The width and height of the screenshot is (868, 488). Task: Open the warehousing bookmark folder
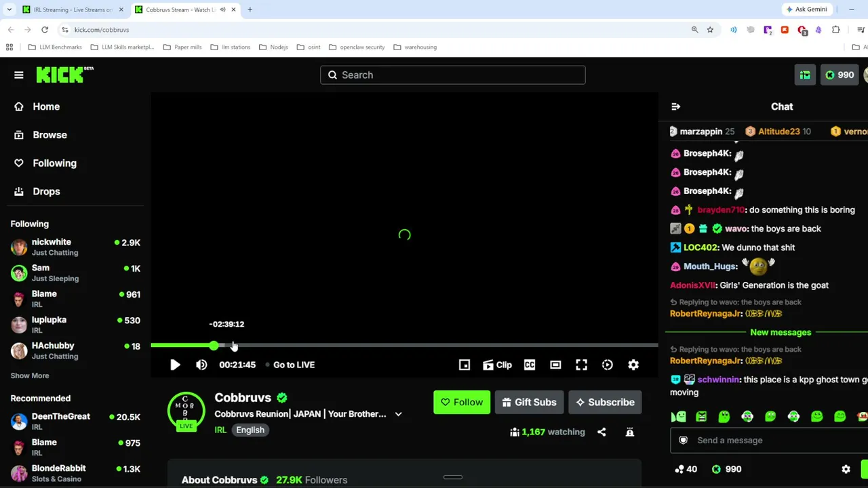415,47
